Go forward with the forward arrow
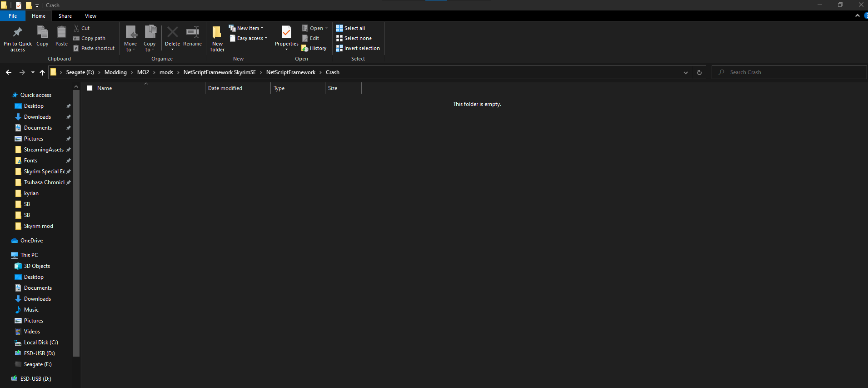Screen dimensions: 868x388 click(22, 72)
